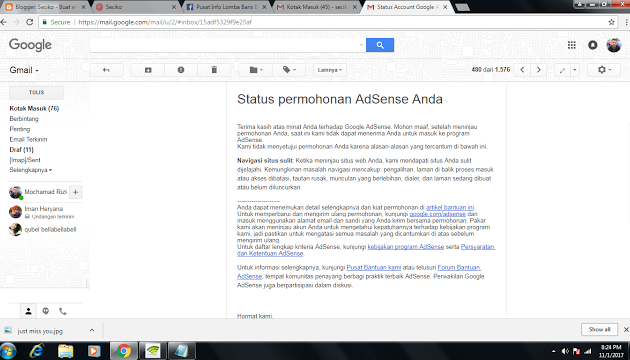The width and height of the screenshot is (630, 360).
Task: Open the Draf (11) folder
Action: coord(21,149)
